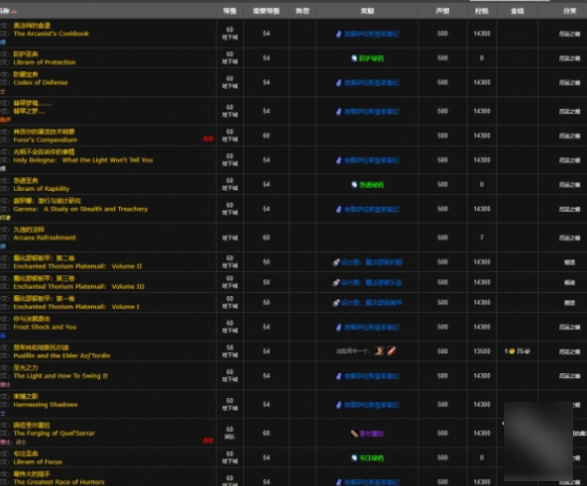Open the Libram of Focus quest link
This screenshot has width=587, height=486.
pyautogui.click(x=38, y=462)
